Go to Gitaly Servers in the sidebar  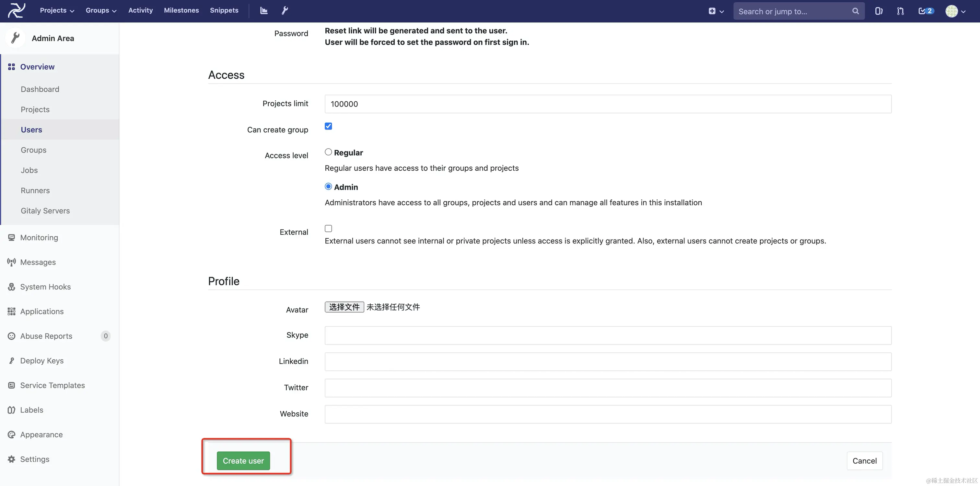coord(45,211)
